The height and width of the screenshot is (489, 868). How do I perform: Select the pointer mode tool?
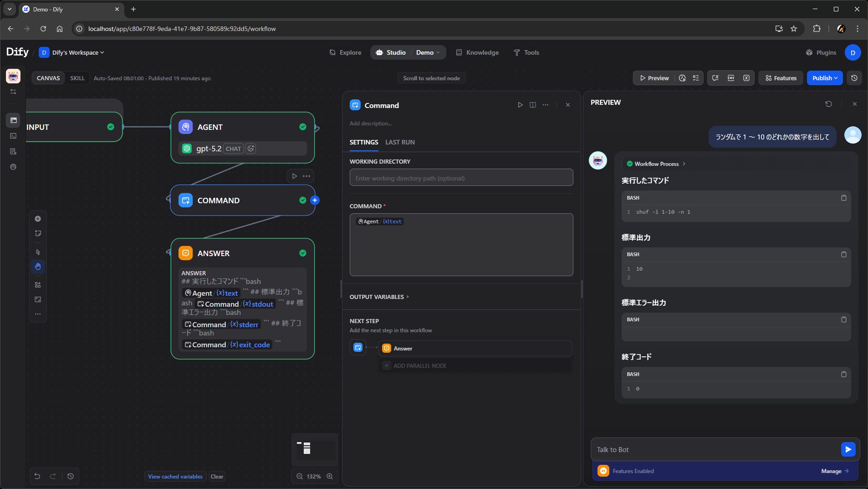[38, 252]
